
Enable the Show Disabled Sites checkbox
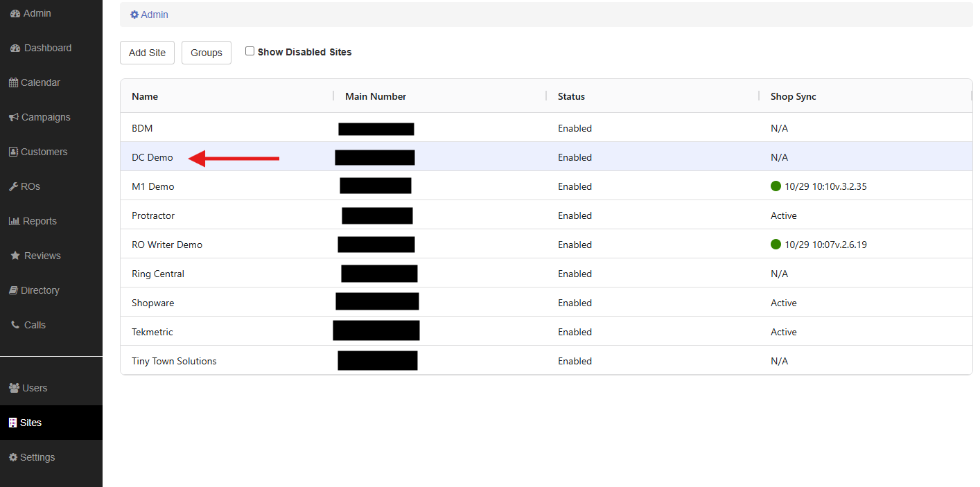250,51
